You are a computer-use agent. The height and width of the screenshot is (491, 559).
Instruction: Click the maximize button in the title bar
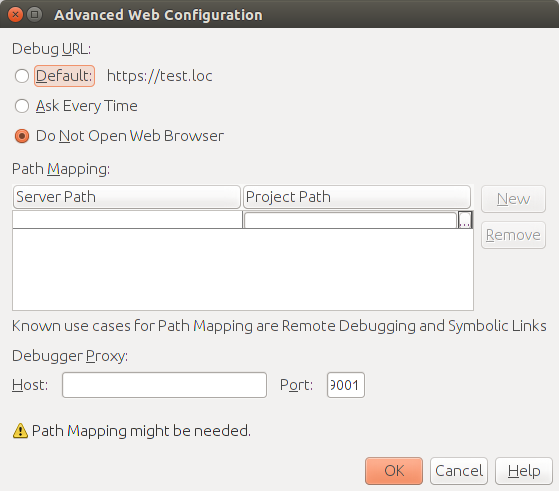click(x=35, y=15)
